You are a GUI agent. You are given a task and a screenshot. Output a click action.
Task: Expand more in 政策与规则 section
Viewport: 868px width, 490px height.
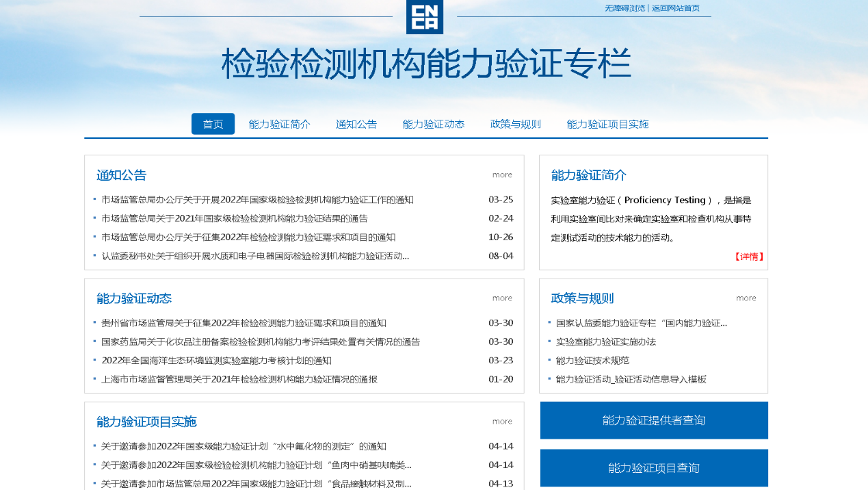pyautogui.click(x=746, y=298)
